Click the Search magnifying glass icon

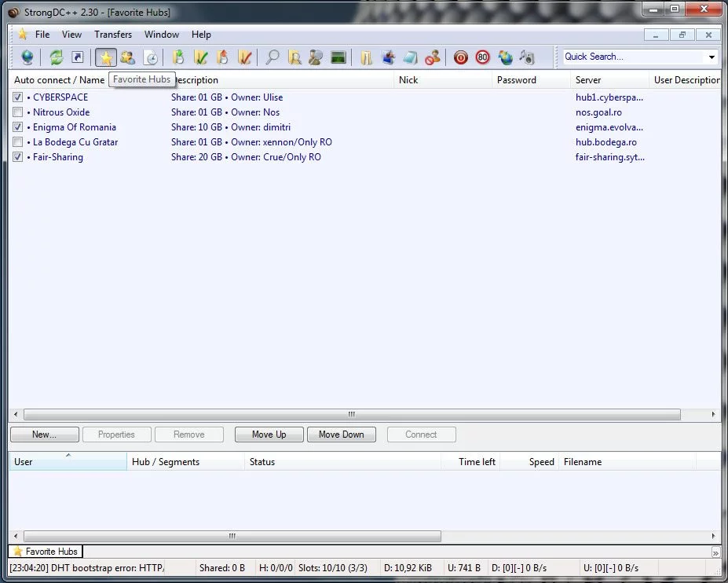(x=273, y=57)
